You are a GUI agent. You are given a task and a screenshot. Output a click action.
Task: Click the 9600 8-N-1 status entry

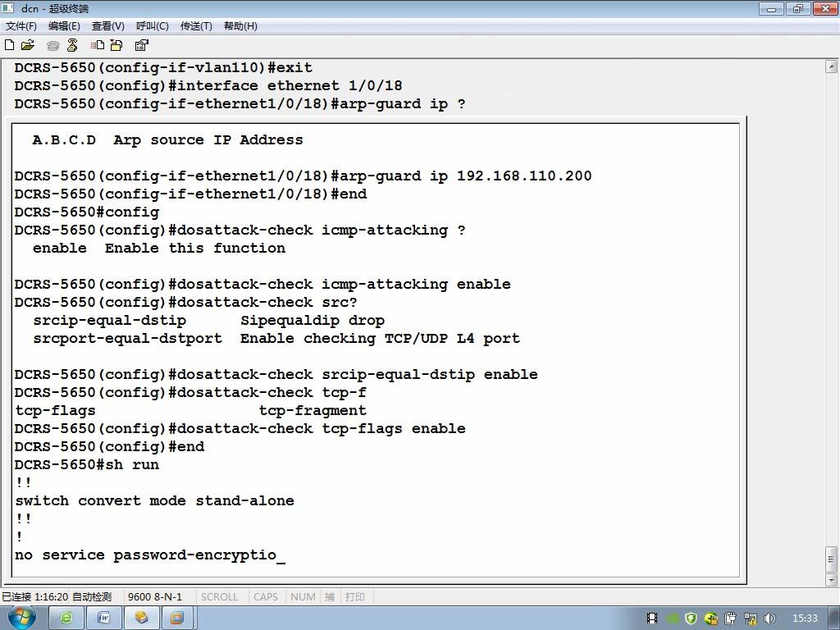tap(155, 597)
